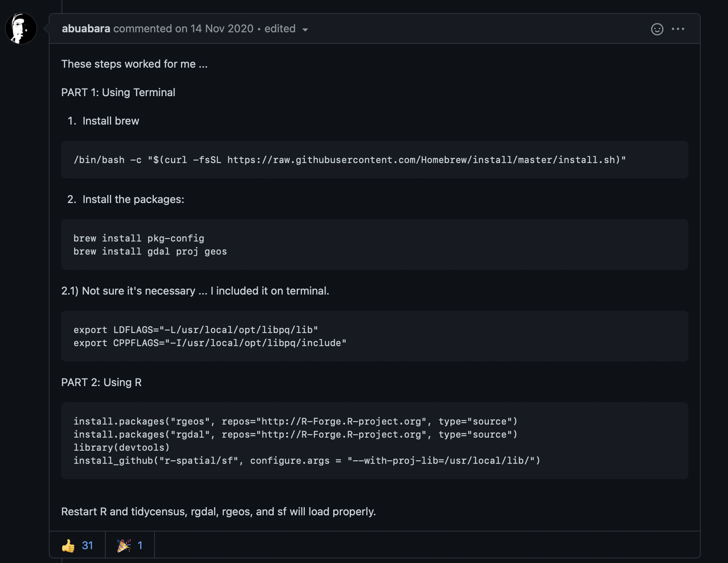Open the 'on 14 Nov 2020' timestamp link
Screen dimensions: 728x563
(x=214, y=29)
